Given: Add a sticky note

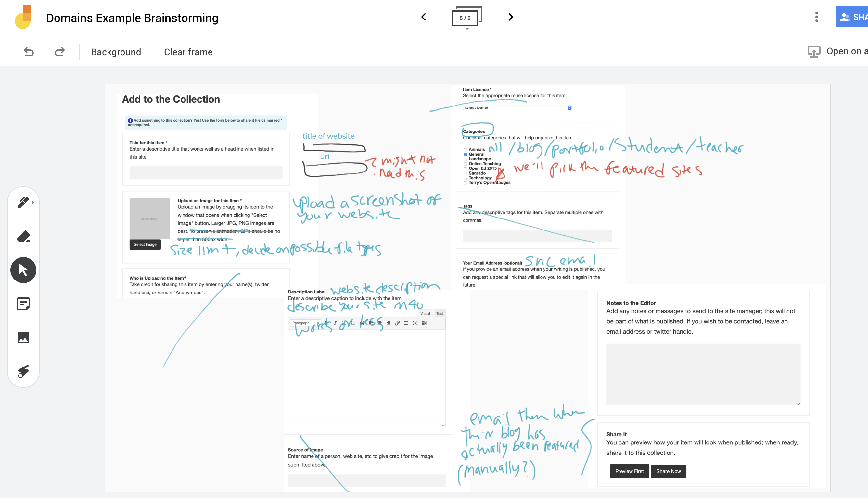Looking at the screenshot, I should tap(23, 304).
